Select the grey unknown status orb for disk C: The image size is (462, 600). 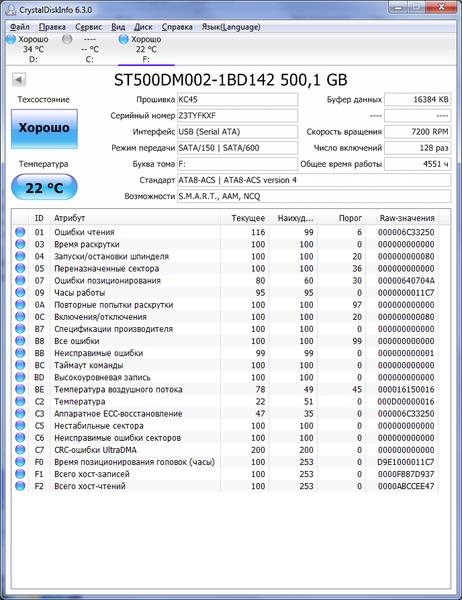click(x=67, y=39)
